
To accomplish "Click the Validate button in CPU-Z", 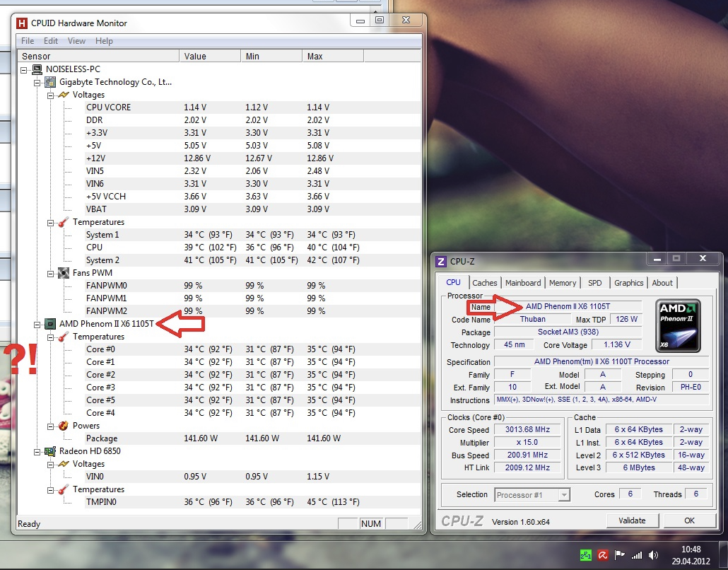I will tap(632, 520).
